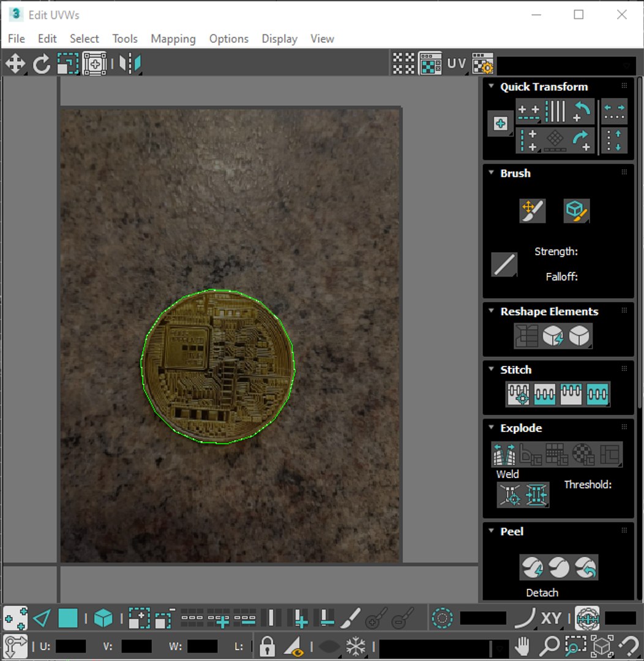Toggle Select By Element cube icon
Viewport: 644px width, 661px height.
(x=103, y=618)
